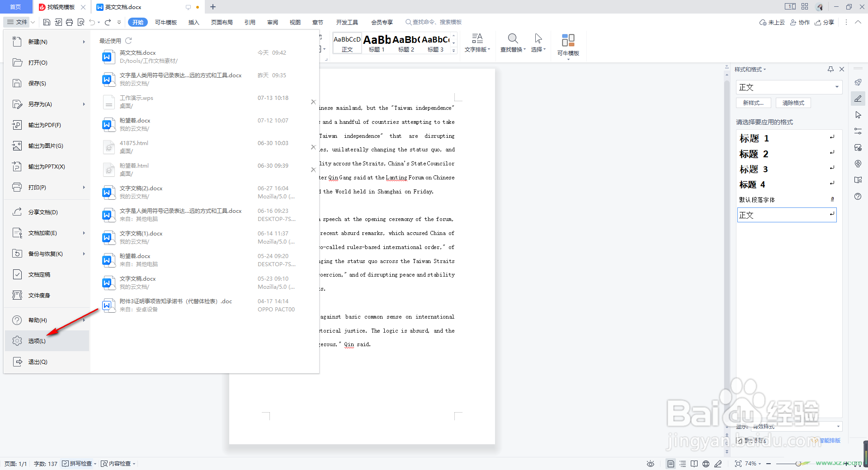Choose 输出为PDF(F) menu item
Viewport: 868px width, 470px height.
[x=47, y=125]
